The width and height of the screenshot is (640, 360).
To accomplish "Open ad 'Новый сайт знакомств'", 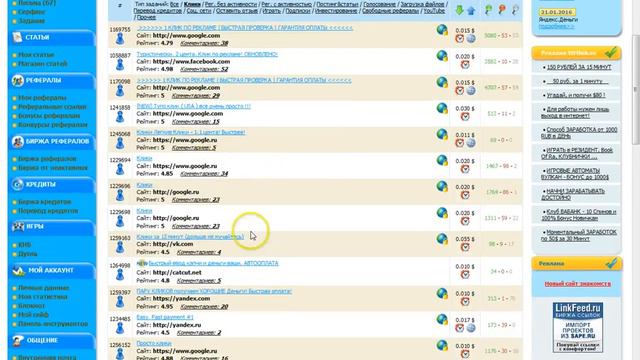I will tap(578, 284).
